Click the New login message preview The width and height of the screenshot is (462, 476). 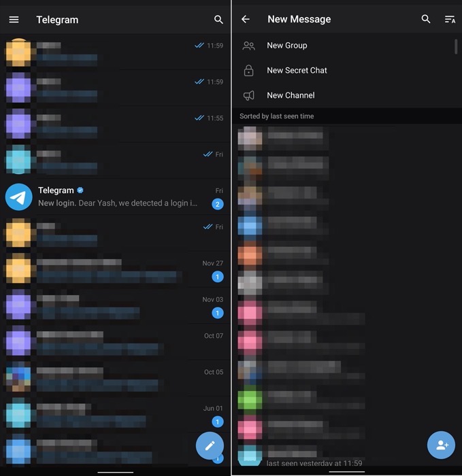pos(118,203)
